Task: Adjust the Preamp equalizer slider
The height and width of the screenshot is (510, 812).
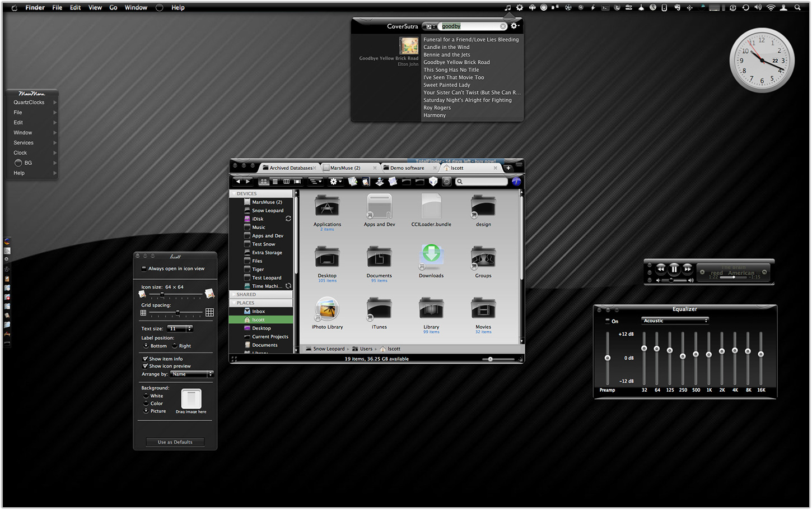Action: click(x=608, y=358)
